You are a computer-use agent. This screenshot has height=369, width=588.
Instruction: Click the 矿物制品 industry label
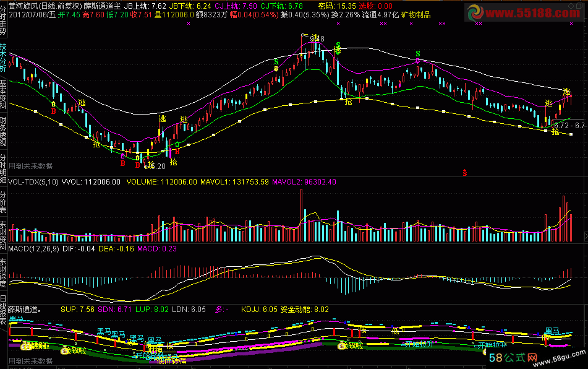click(x=416, y=14)
